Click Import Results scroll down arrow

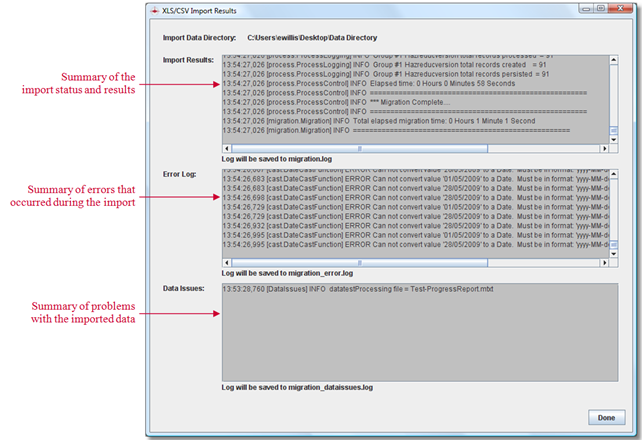pyautogui.click(x=612, y=137)
